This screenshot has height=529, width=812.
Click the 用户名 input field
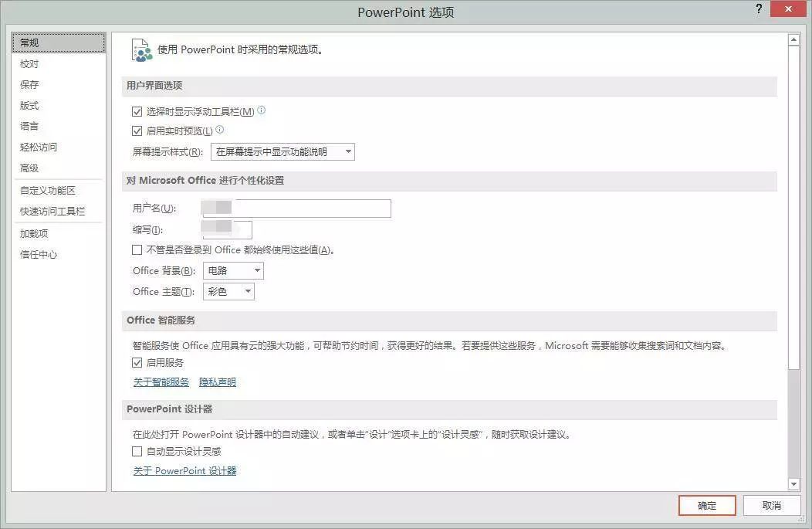click(296, 209)
